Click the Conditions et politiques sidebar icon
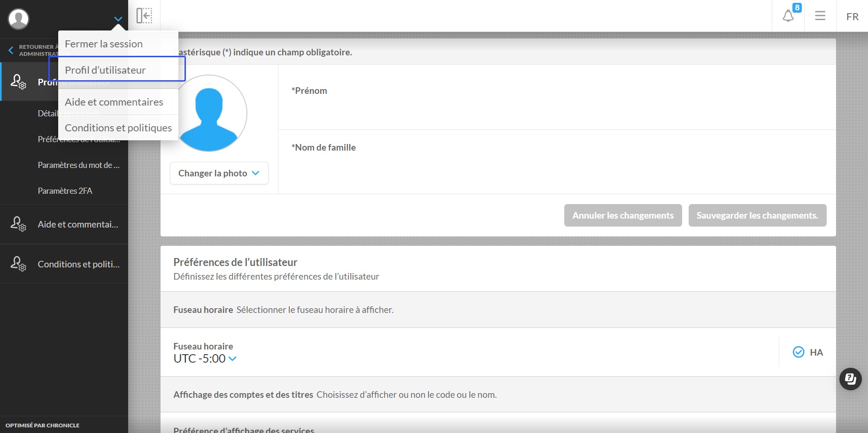 pyautogui.click(x=18, y=264)
